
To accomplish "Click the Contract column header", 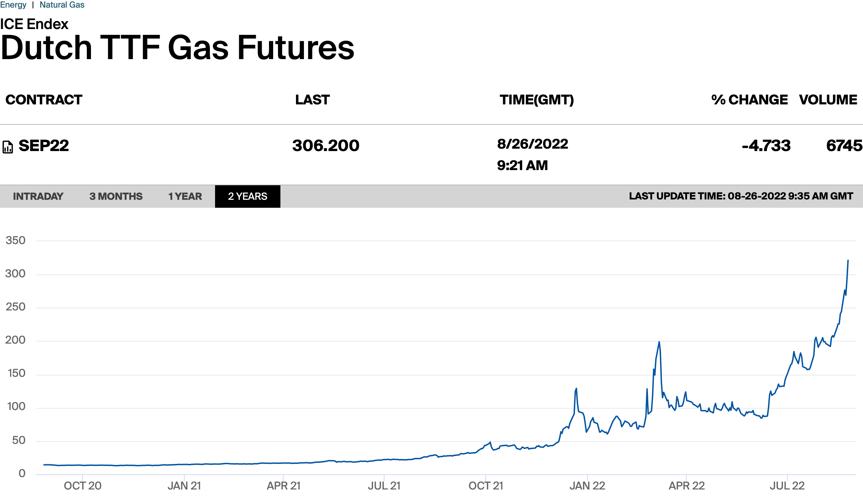I will pos(44,100).
